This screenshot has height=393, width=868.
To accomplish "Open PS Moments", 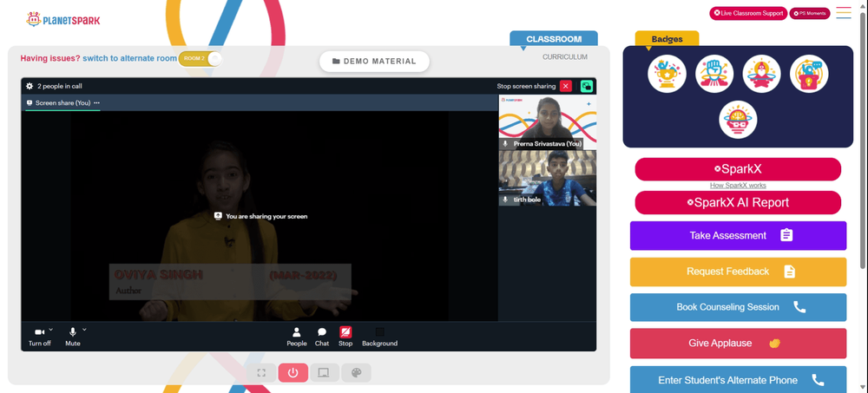I will 809,13.
